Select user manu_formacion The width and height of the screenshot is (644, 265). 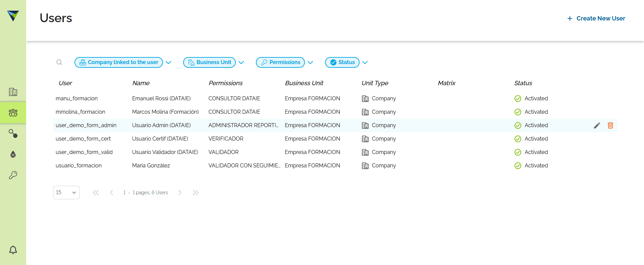(x=76, y=99)
